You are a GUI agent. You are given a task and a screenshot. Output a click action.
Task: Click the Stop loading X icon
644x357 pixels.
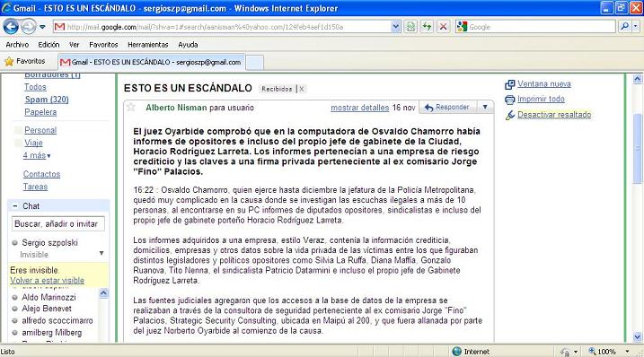[443, 27]
